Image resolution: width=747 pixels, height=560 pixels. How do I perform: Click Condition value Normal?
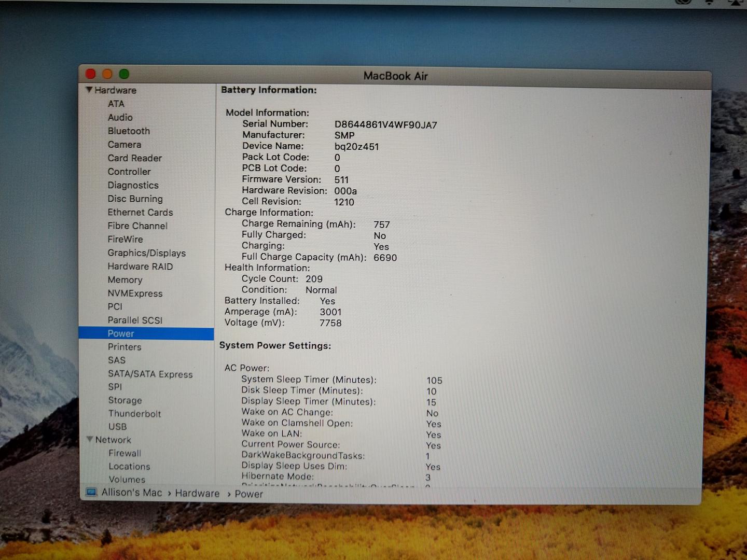coord(321,290)
